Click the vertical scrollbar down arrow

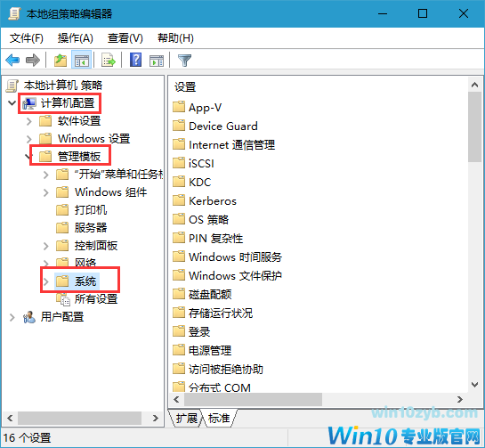coord(474,385)
